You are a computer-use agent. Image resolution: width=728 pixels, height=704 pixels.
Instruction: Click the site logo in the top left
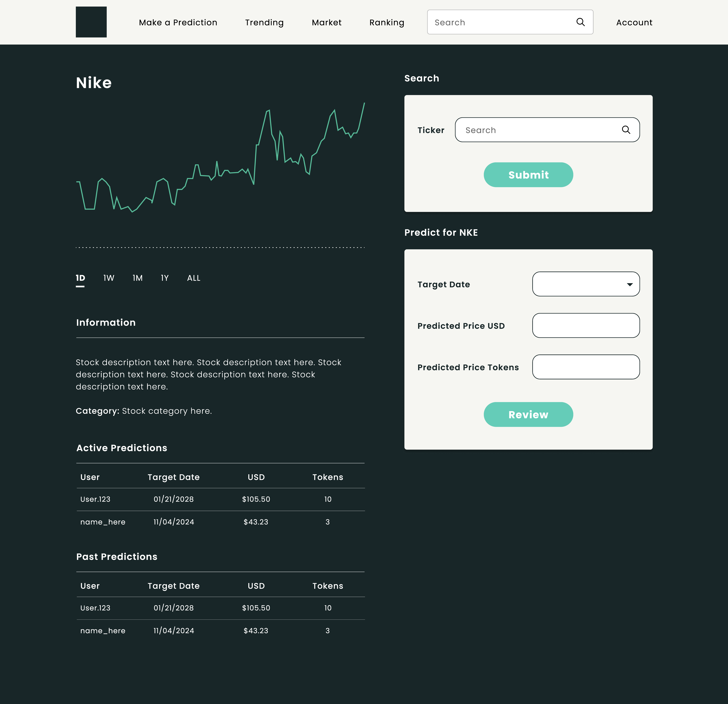pos(91,22)
